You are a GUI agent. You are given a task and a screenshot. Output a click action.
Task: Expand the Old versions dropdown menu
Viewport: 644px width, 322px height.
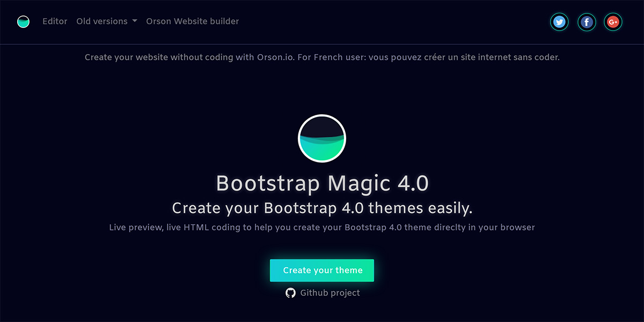click(x=102, y=21)
